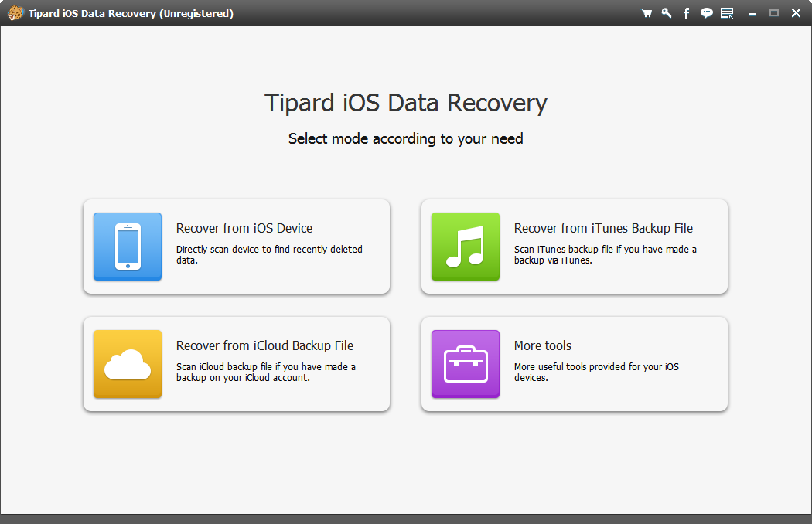Open the Facebook share icon
The width and height of the screenshot is (812, 524).
click(x=686, y=13)
